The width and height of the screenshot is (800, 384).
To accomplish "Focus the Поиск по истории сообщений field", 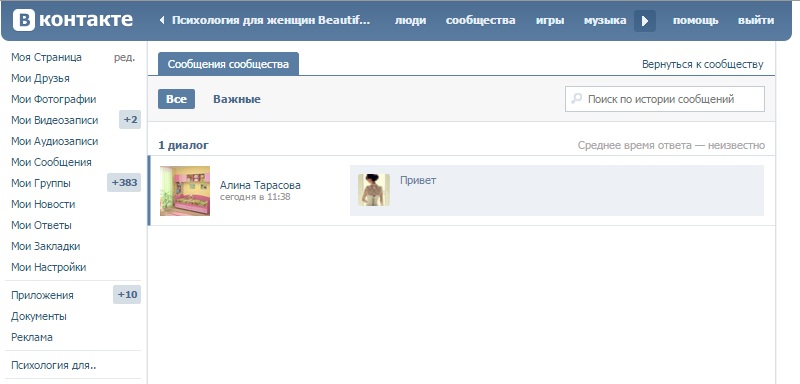I will 665,99.
